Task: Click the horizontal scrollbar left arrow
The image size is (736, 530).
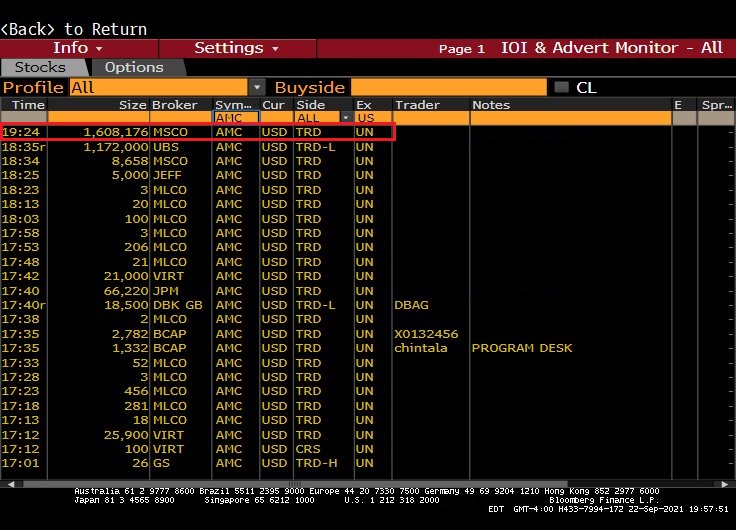Action: point(11,484)
